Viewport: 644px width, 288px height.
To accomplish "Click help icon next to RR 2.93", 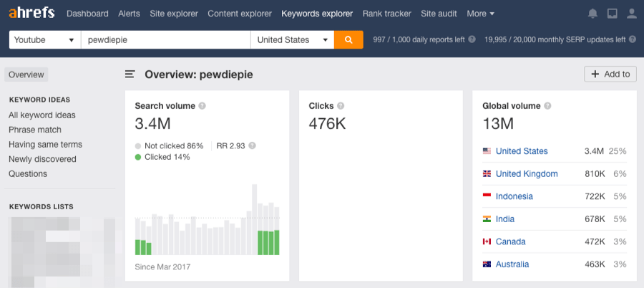I will (252, 145).
